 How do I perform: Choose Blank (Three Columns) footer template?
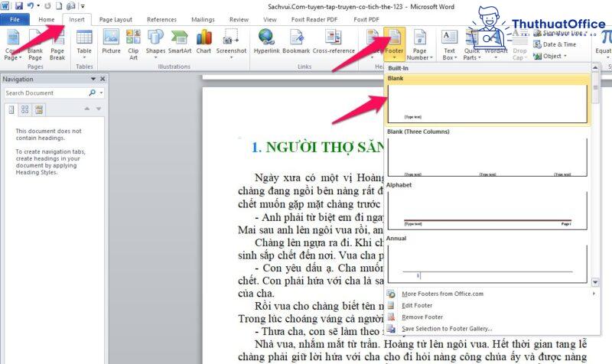(x=487, y=154)
